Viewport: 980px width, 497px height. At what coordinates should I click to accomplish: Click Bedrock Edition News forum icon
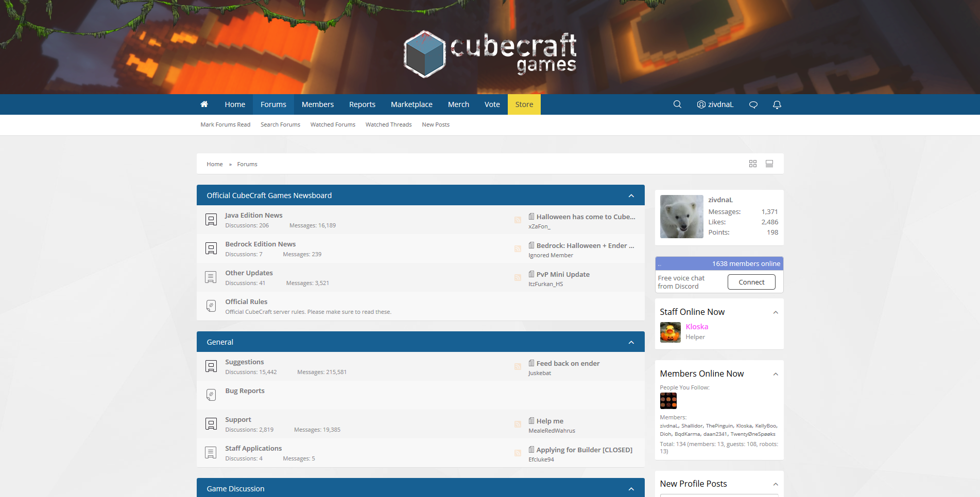[211, 248]
